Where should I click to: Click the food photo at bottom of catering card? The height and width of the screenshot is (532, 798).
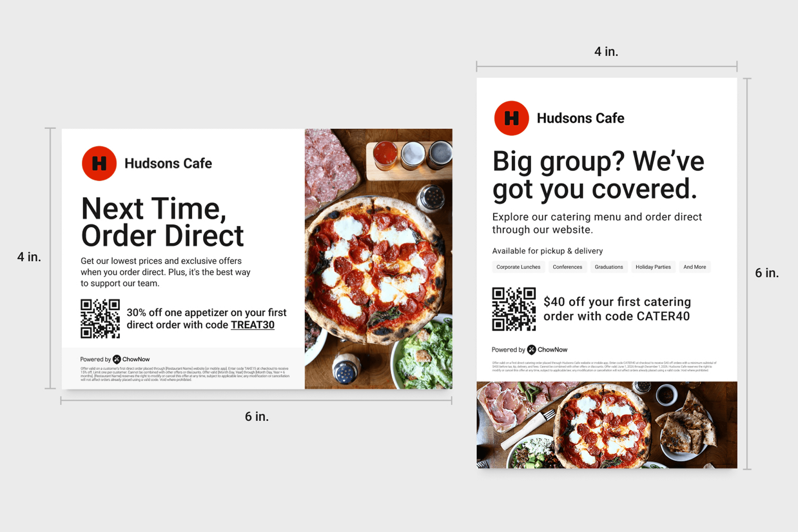click(x=607, y=425)
